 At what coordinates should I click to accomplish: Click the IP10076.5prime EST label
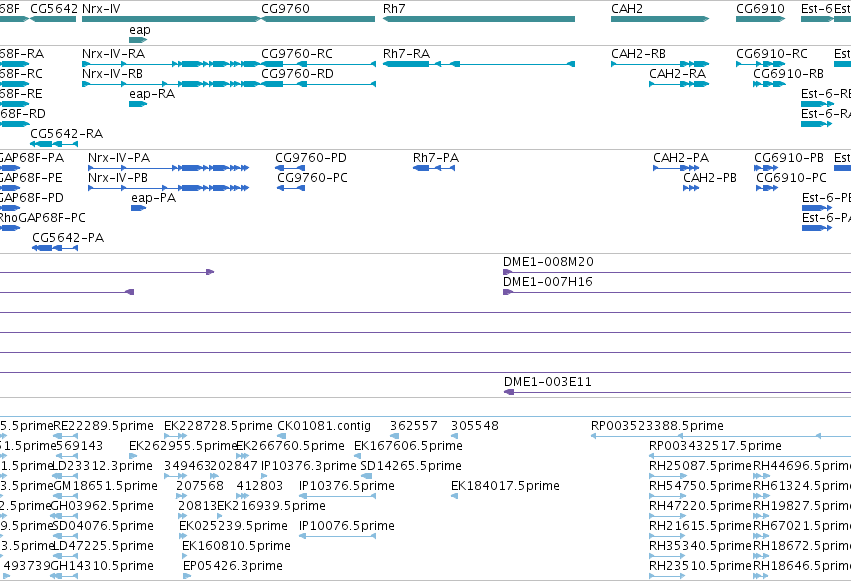click(346, 526)
